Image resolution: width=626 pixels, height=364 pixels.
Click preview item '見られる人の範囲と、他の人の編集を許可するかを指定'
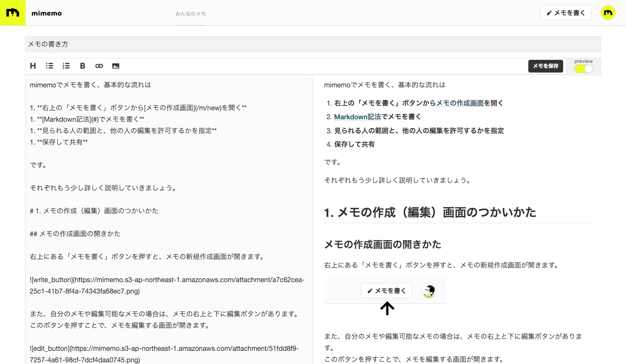[x=419, y=131]
